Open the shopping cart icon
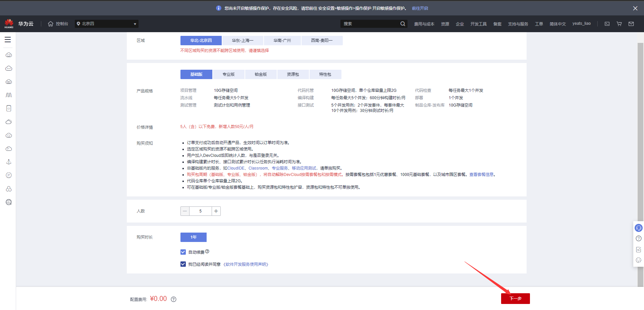Screen dimensions: 644x310 619,24
